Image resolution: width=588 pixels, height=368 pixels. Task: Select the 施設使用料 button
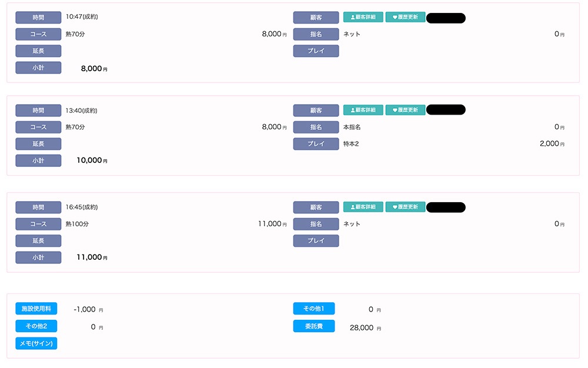pos(36,309)
